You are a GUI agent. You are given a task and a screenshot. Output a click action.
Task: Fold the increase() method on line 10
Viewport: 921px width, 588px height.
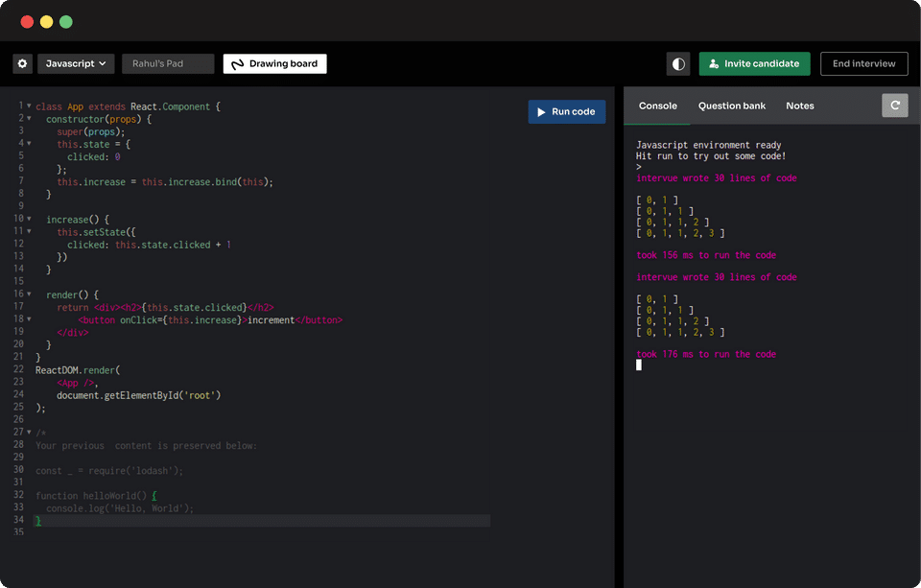[29, 220]
